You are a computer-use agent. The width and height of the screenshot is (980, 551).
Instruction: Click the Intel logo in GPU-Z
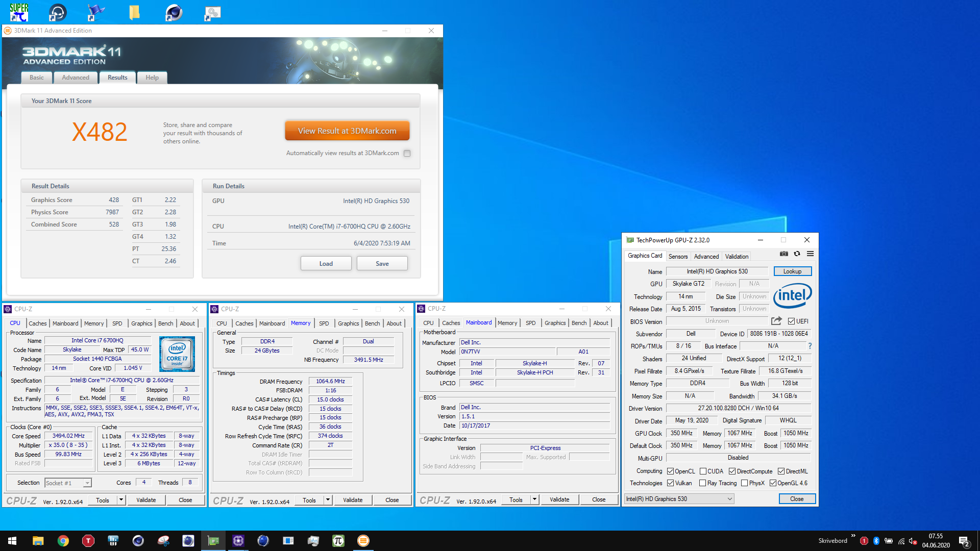[x=792, y=295]
